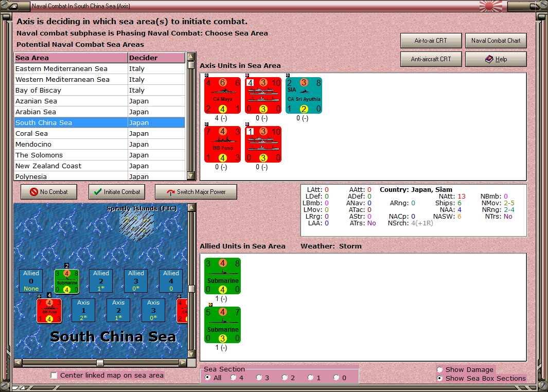
Task: Click Axis sea box section 2
Action: click(118, 310)
